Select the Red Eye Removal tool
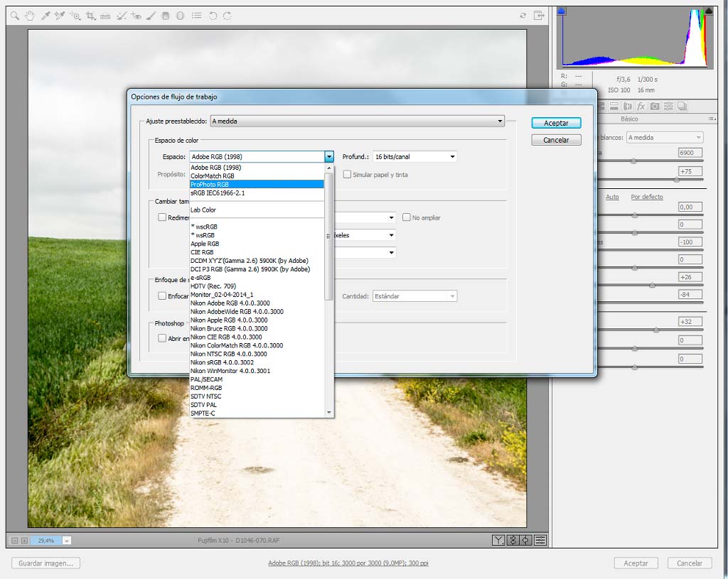Image resolution: width=728 pixels, height=579 pixels. pyautogui.click(x=136, y=16)
